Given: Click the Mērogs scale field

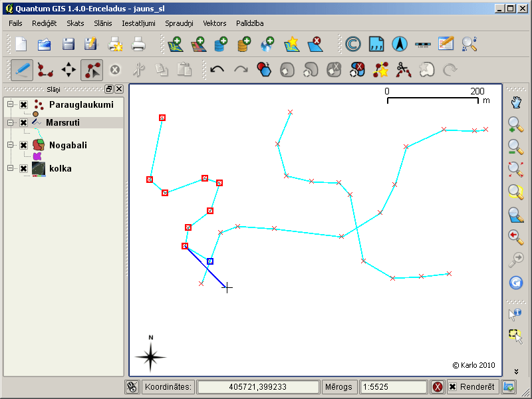Looking at the screenshot, I should 392,387.
